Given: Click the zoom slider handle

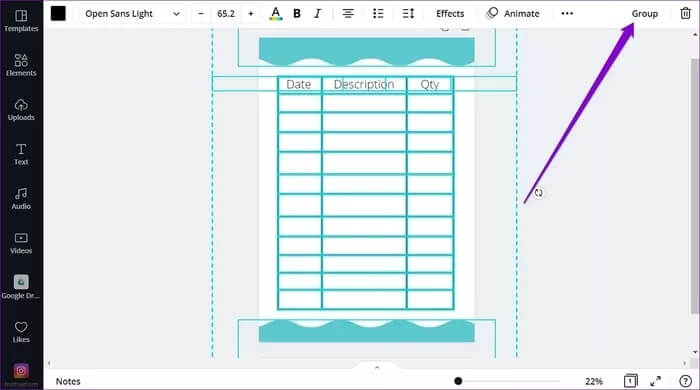Looking at the screenshot, I should pos(458,381).
